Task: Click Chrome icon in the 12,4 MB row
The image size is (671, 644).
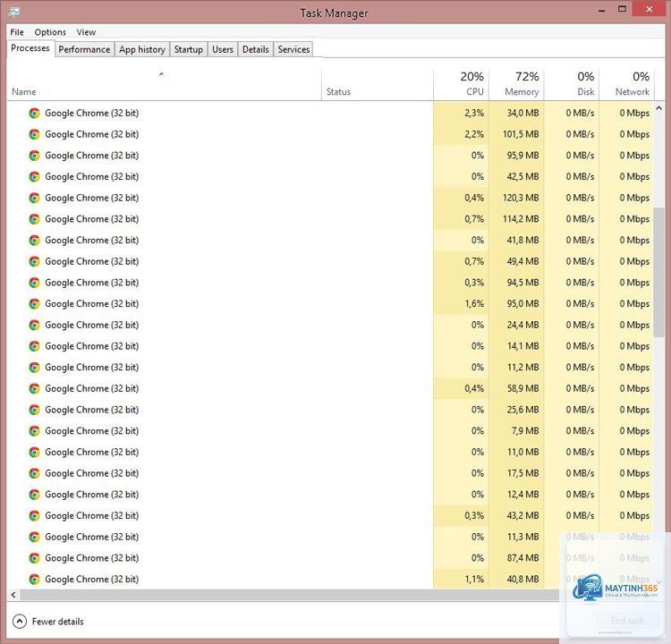Action: point(34,495)
